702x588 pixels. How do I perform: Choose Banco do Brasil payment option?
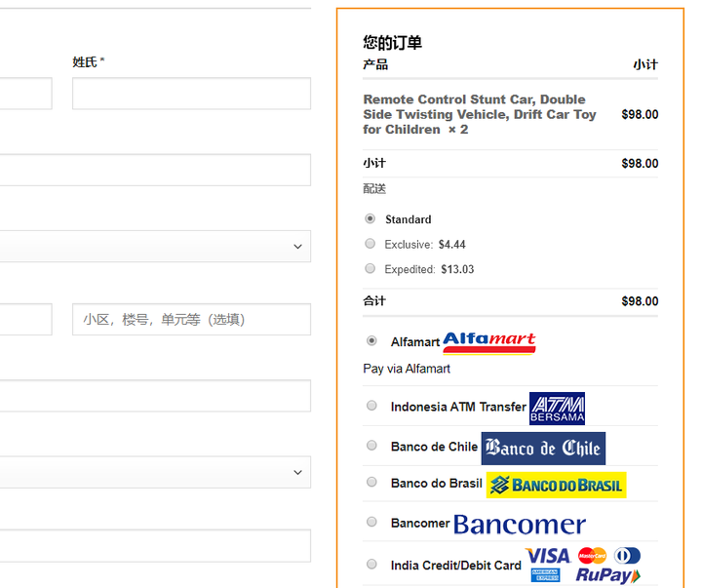point(371,483)
